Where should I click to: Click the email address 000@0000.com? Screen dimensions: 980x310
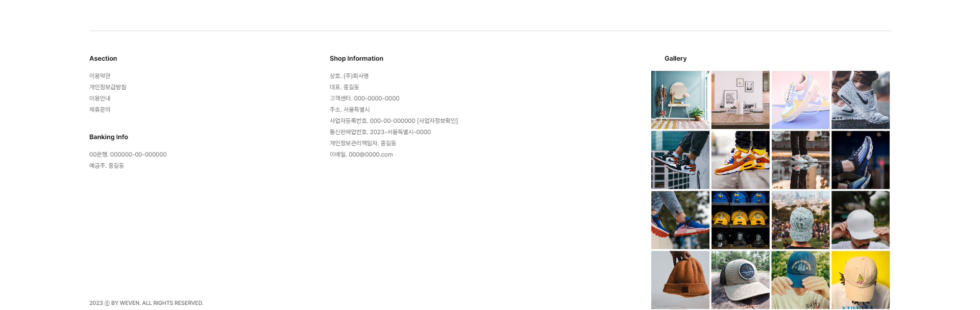click(371, 154)
